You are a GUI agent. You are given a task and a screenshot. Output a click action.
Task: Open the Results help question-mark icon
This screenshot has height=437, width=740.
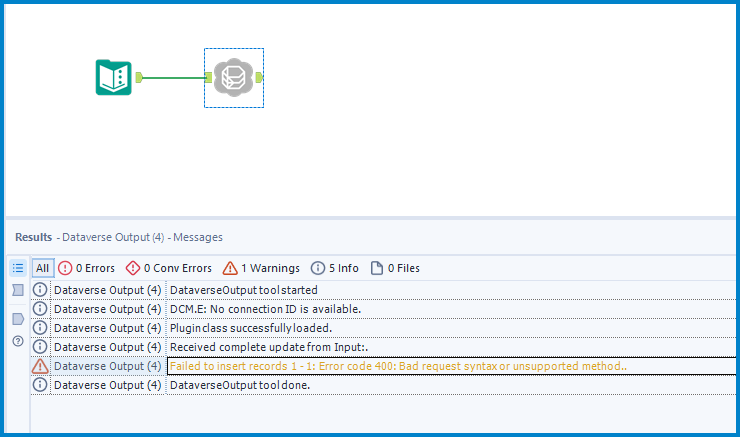(18, 341)
